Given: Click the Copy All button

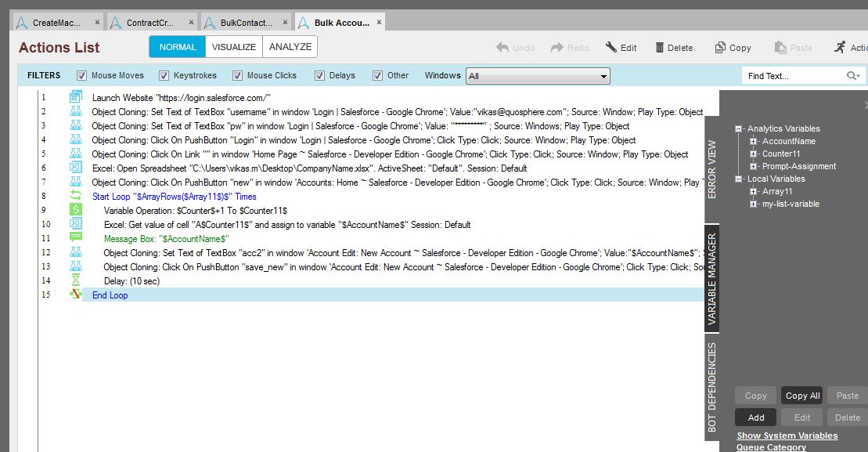Looking at the screenshot, I should (x=802, y=396).
